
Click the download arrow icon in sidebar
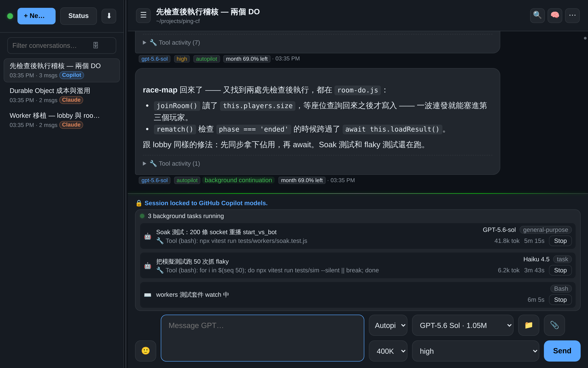pyautogui.click(x=109, y=16)
